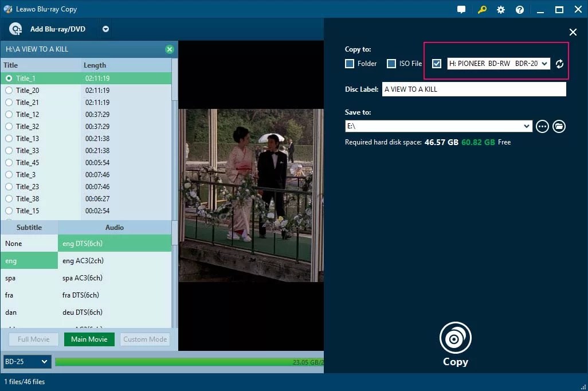Screen dimensions: 588x391
Task: Enable the ISO File output checkbox
Action: click(x=392, y=64)
